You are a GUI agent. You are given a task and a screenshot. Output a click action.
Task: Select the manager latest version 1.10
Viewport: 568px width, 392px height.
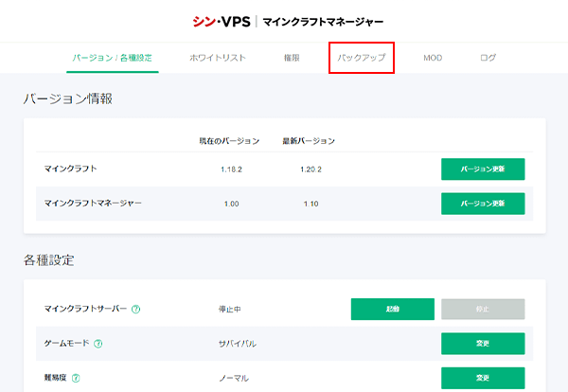(x=311, y=204)
